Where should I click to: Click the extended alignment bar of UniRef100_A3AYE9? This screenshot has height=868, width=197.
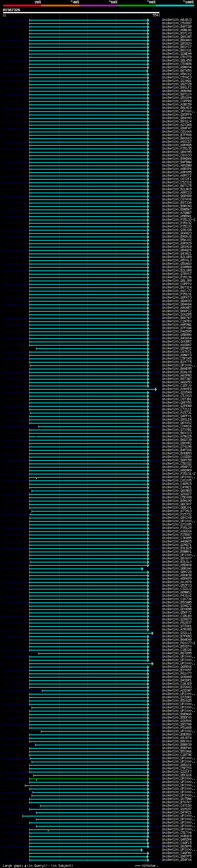click(x=93, y=389)
